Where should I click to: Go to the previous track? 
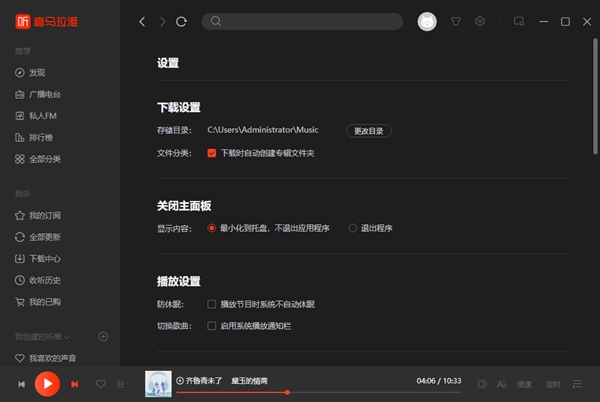(21, 384)
